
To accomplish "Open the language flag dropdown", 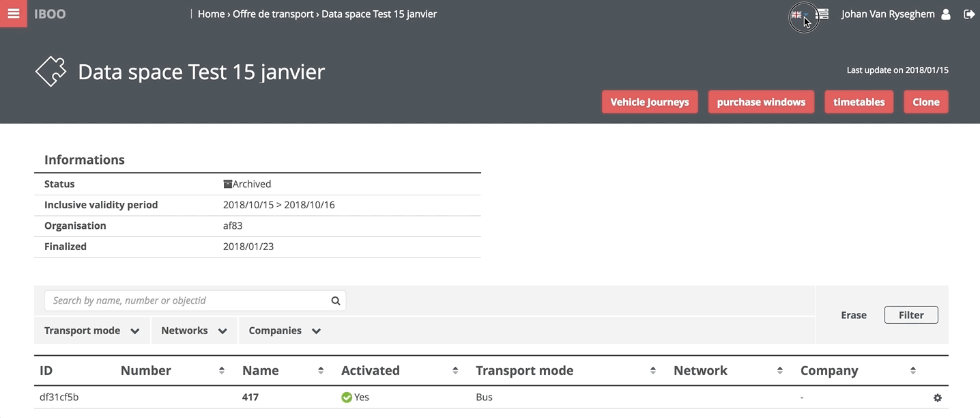I will pyautogui.click(x=800, y=14).
